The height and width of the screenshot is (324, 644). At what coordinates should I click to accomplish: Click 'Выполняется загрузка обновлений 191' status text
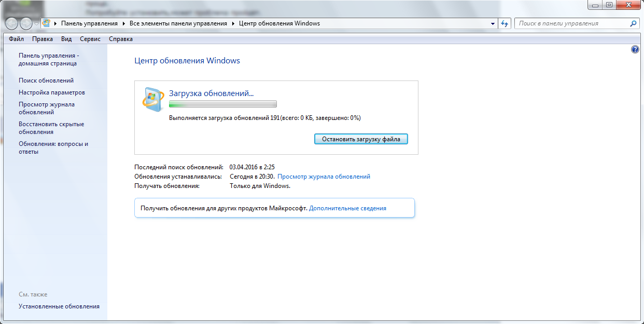224,118
